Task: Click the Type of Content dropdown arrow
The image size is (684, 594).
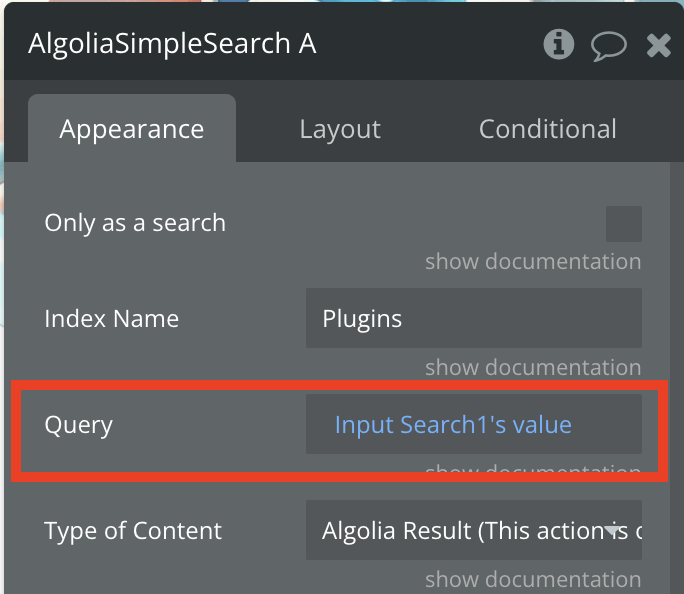Action: point(612,530)
